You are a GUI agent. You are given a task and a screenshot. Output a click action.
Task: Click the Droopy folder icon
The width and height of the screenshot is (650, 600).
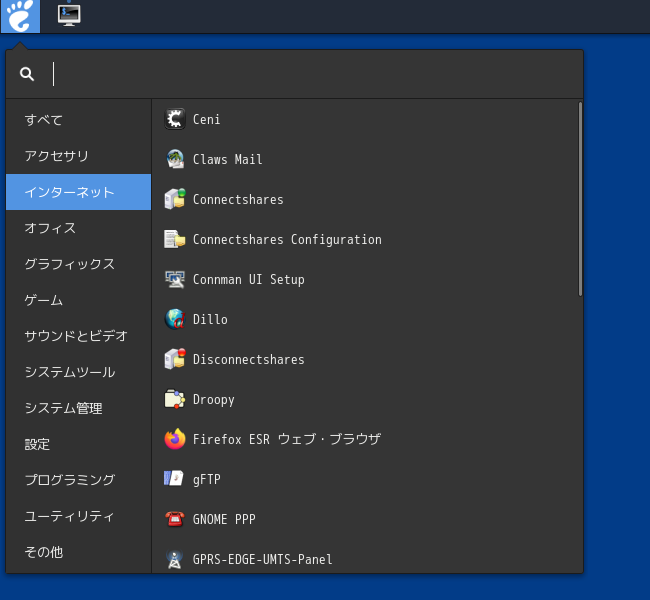tap(175, 399)
